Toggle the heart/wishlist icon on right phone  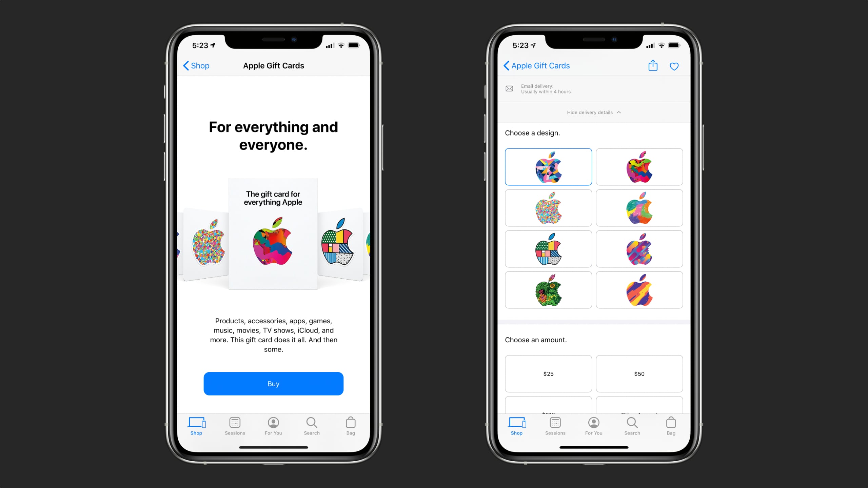(674, 66)
